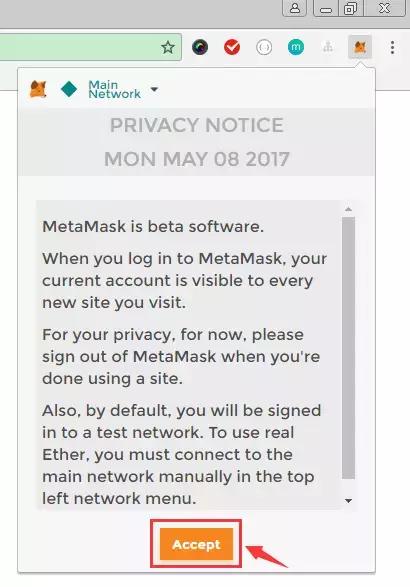Viewport: 410px width, 587px height.
Task: Click the white circular extension icon
Action: [x=264, y=47]
